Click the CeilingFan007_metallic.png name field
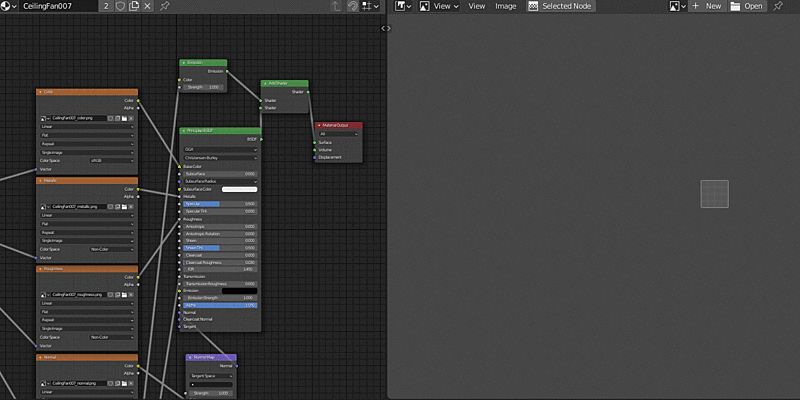800x400 pixels. [x=79, y=207]
